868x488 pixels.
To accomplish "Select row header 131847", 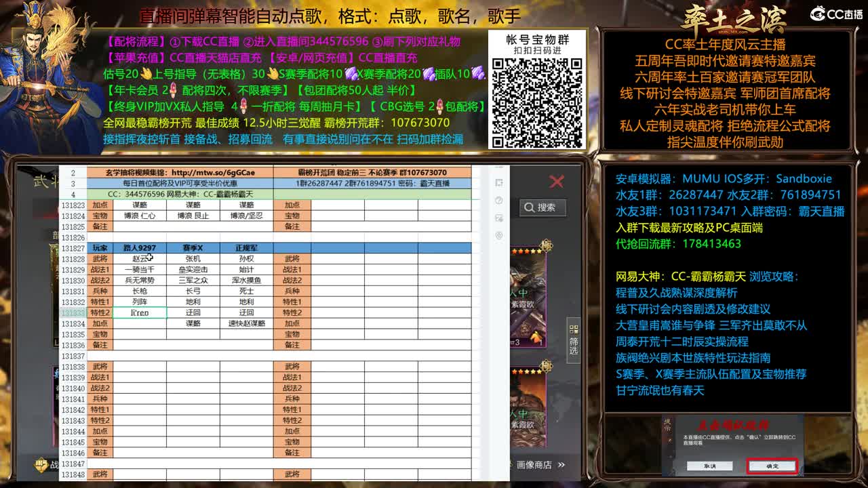I will pos(73,464).
